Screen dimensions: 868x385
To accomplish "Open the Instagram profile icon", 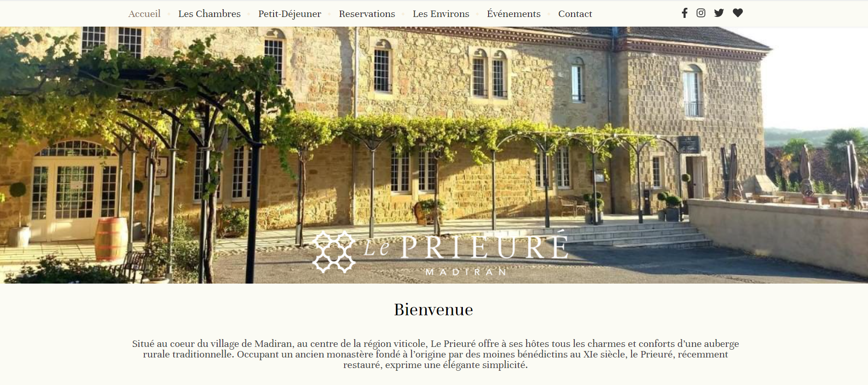I will click(x=701, y=13).
